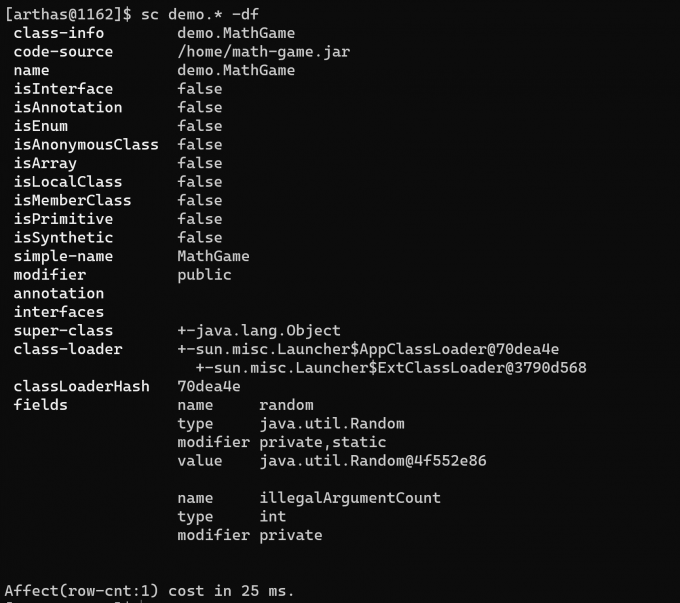The height and width of the screenshot is (603, 680).
Task: Click the AppClassLoader@70dea4e tree entry
Action: (x=368, y=349)
